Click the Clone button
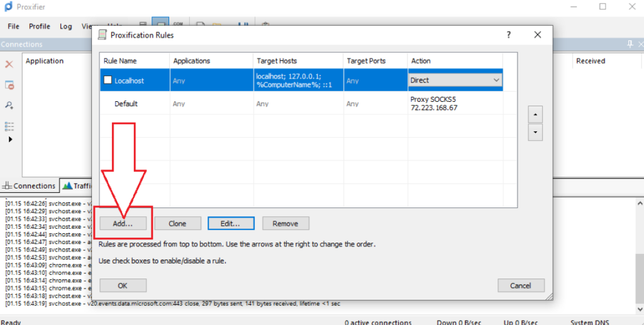The width and height of the screenshot is (644, 325). 177,223
